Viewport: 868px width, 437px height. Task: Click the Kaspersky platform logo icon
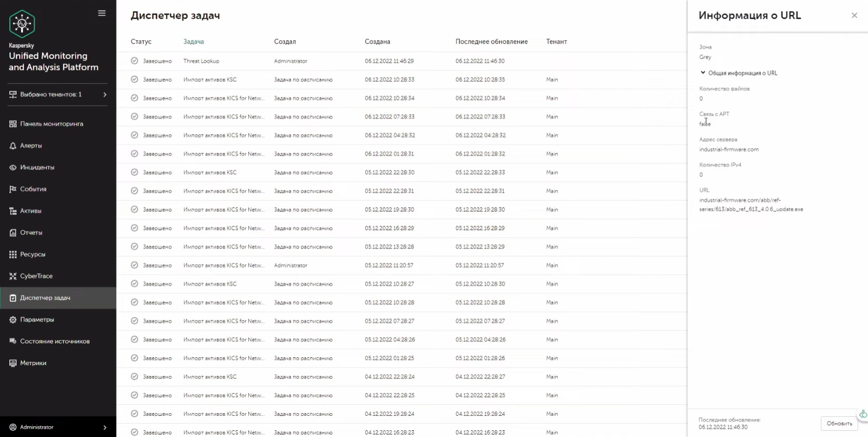coord(22,24)
